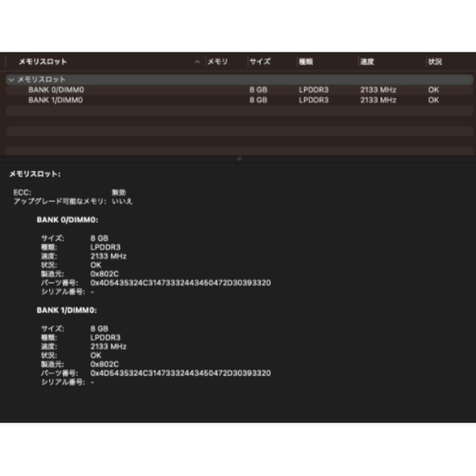The height and width of the screenshot is (476, 476).
Task: Sort by the メモリスロット column header
Action: [43, 62]
